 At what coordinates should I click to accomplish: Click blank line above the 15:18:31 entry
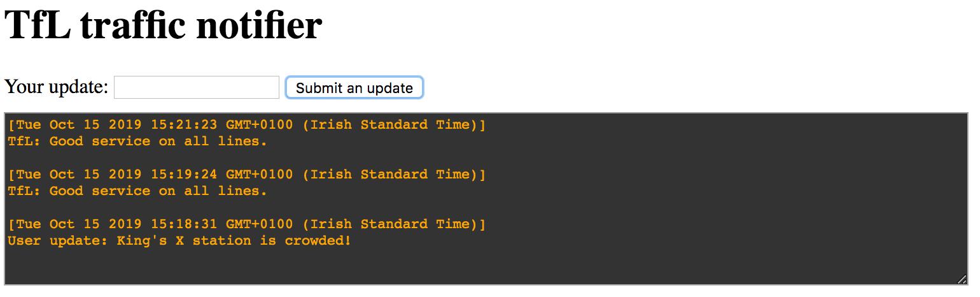[x=484, y=208]
